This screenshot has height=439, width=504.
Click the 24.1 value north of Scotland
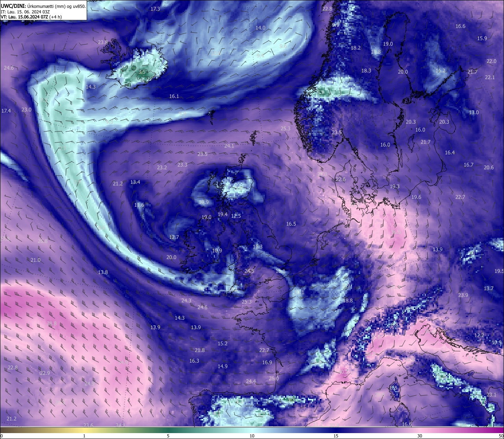click(x=229, y=146)
